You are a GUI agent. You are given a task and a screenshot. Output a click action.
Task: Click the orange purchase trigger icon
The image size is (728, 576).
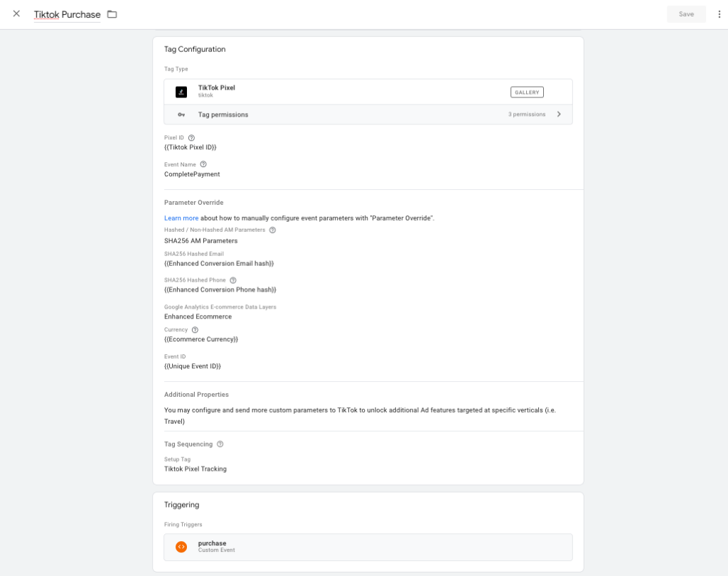(181, 547)
